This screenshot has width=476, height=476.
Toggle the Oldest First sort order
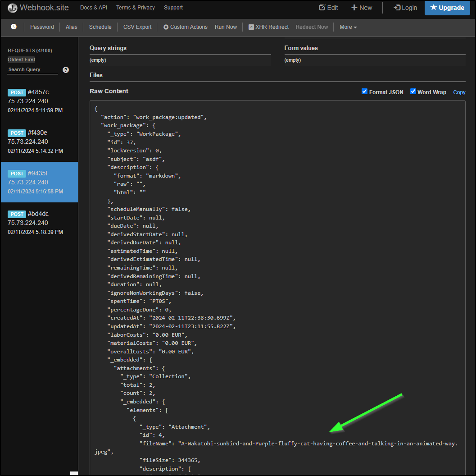click(22, 59)
